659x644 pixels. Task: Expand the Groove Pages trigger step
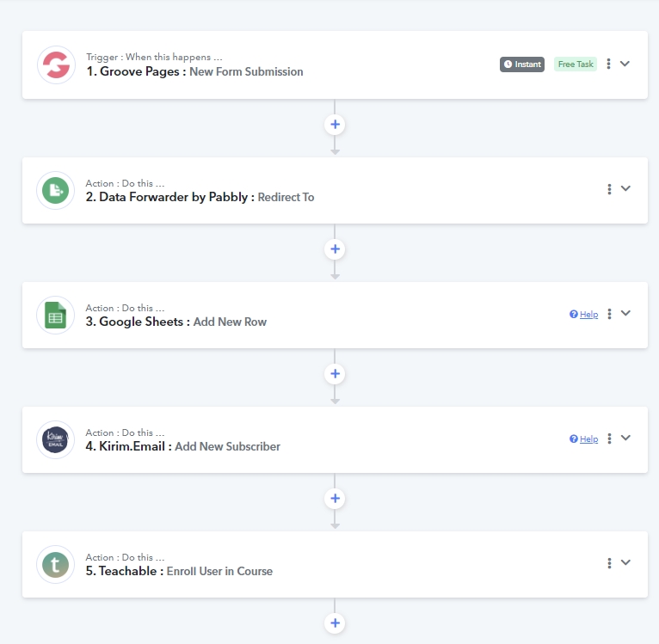[x=625, y=64]
